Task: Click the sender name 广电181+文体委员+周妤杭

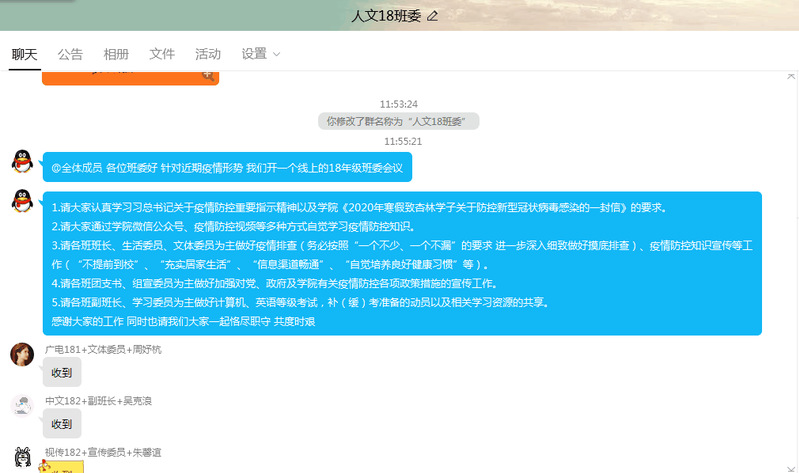Action: pos(103,349)
